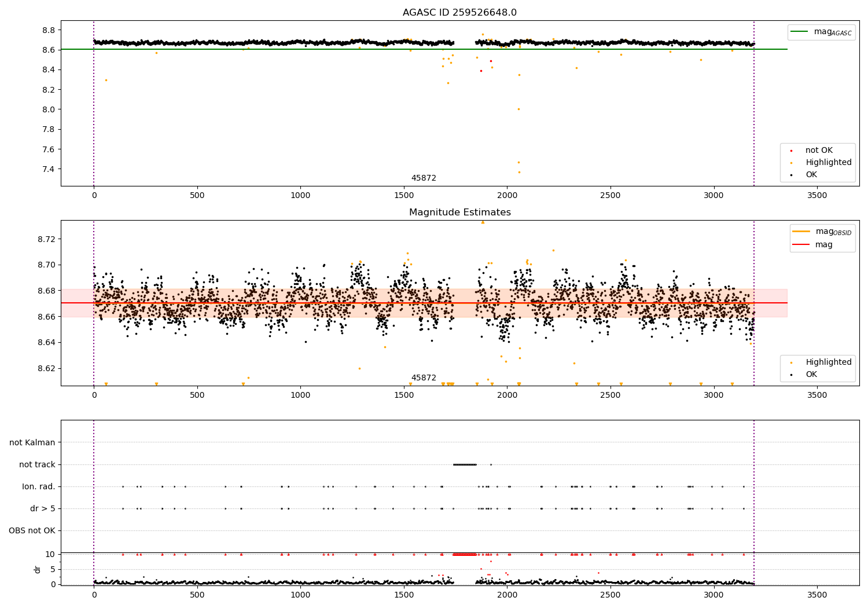Click the 3000 x-axis tick of the bottom plot
868x608 pixels.
tap(713, 595)
